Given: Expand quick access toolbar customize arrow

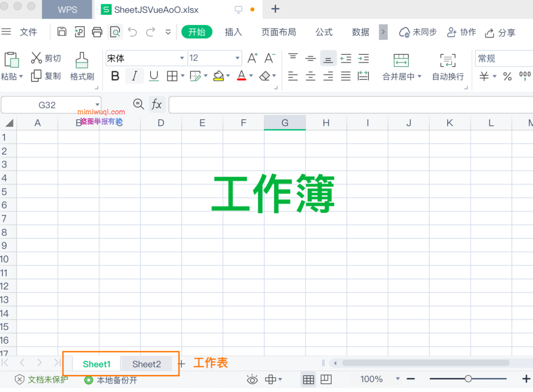Looking at the screenshot, I should [168, 32].
